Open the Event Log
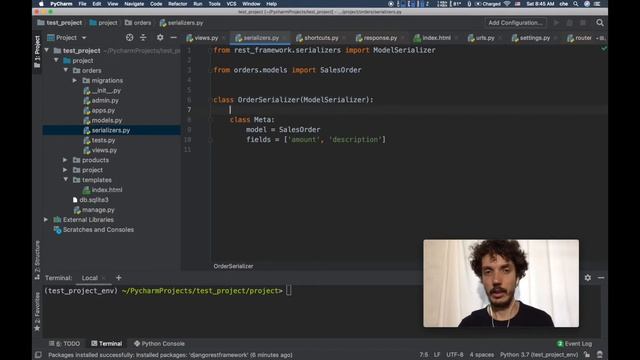 click(x=575, y=344)
